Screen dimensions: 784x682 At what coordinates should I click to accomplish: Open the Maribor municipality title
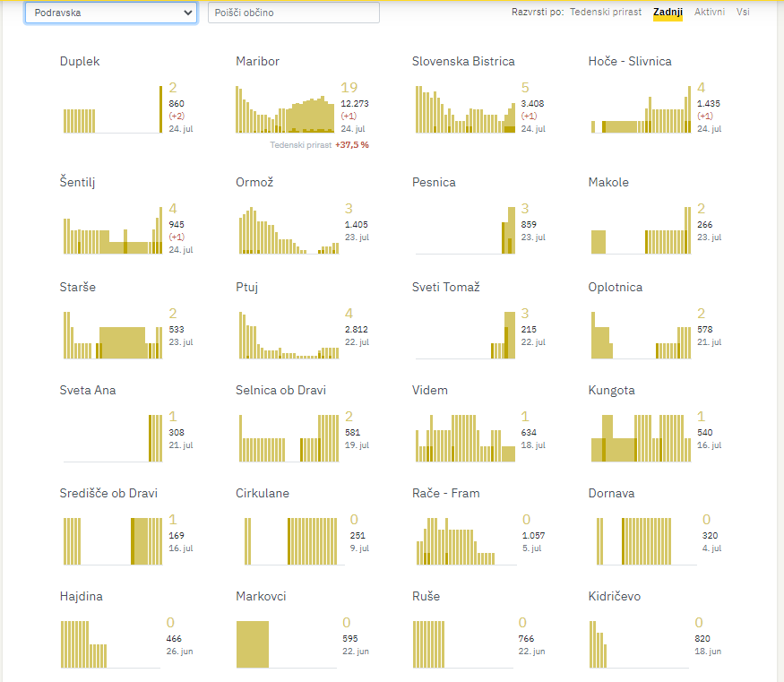pyautogui.click(x=257, y=62)
